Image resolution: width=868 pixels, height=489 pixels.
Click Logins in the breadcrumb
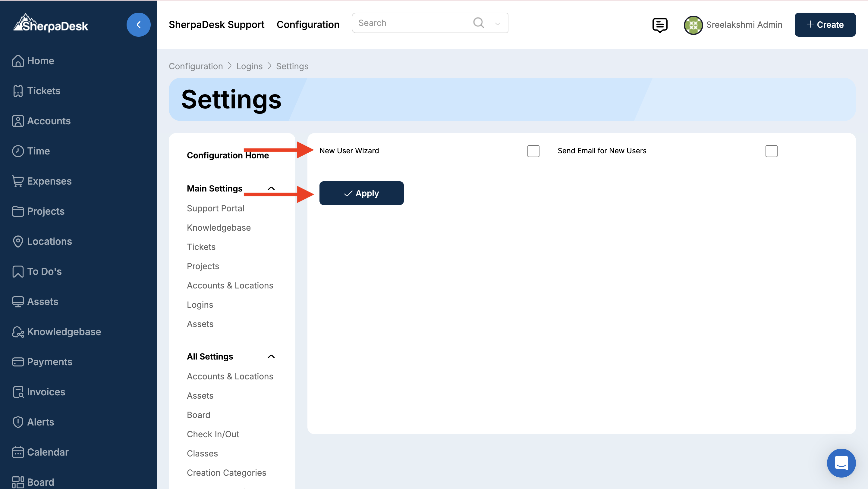pyautogui.click(x=249, y=66)
